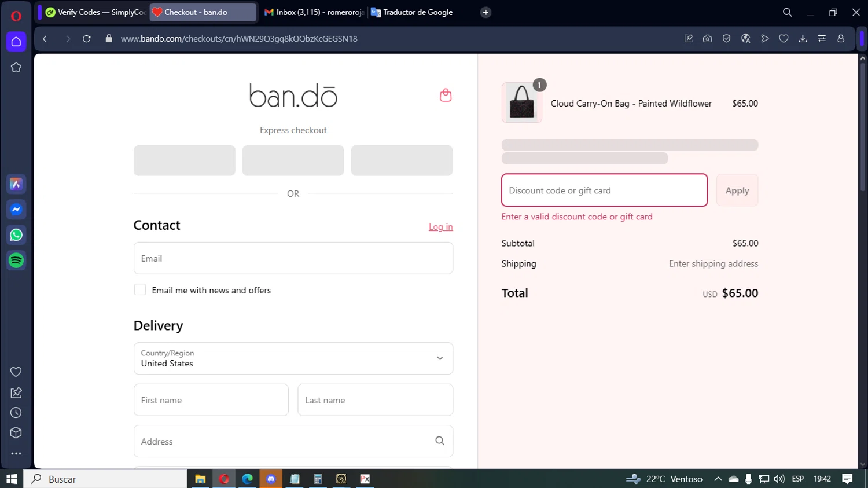This screenshot has width=868, height=488.
Task: Open sidebar three-dots setup menu
Action: tap(16, 454)
